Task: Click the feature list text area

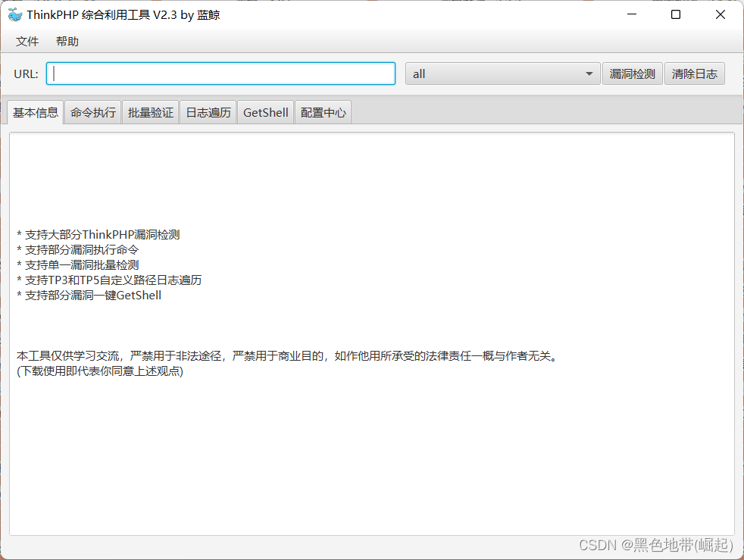Action: (x=98, y=264)
